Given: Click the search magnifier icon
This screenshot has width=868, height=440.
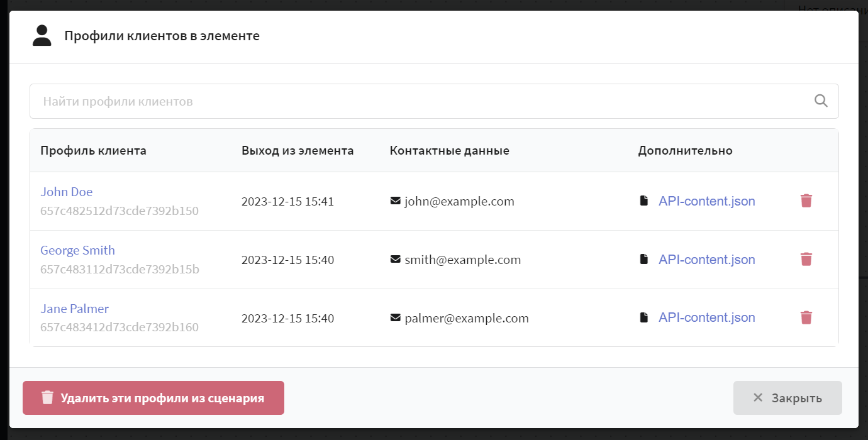Looking at the screenshot, I should click(821, 101).
